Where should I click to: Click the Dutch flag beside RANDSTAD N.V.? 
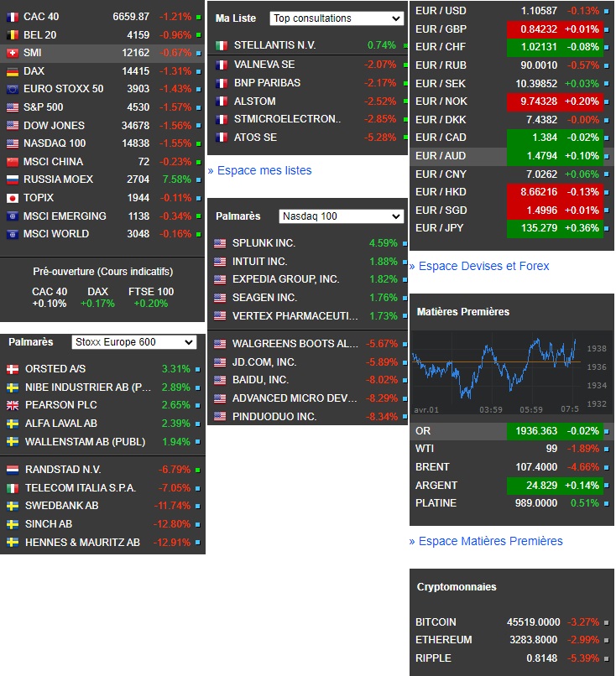(13, 470)
